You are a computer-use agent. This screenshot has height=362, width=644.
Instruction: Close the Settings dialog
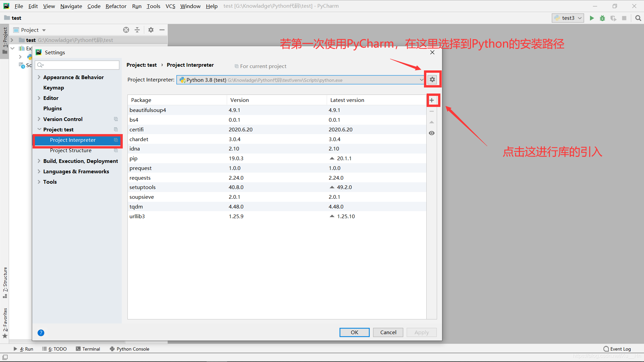[432, 52]
